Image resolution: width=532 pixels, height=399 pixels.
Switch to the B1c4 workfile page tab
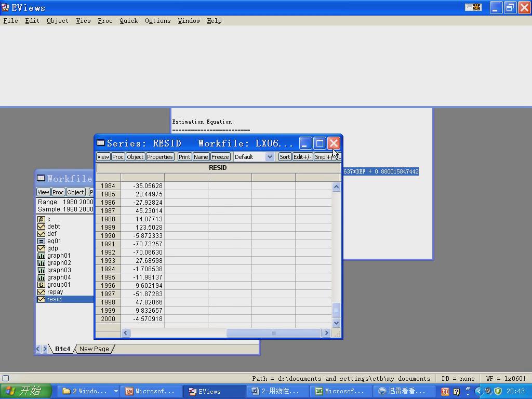click(x=62, y=349)
